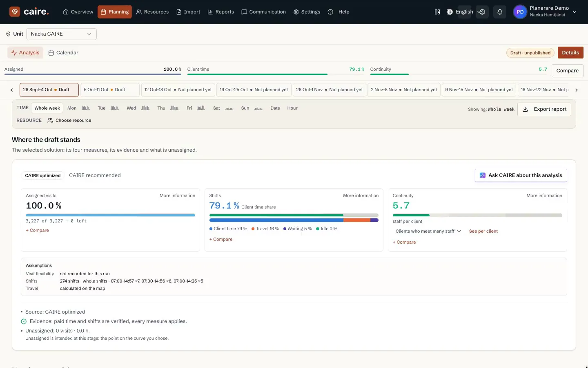The width and height of the screenshot is (588, 368).
Task: Click the Sunday workload chart icon
Action: coord(258,108)
